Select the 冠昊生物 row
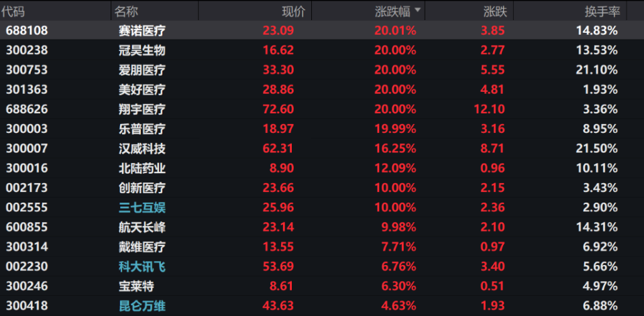Viewport: 644px width, 316px height. 142,50
